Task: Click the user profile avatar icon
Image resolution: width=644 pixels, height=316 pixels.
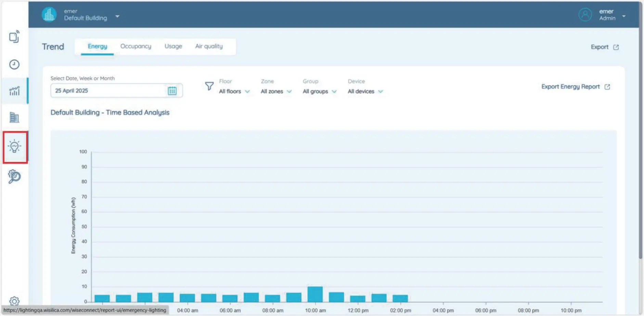Action: coord(585,15)
